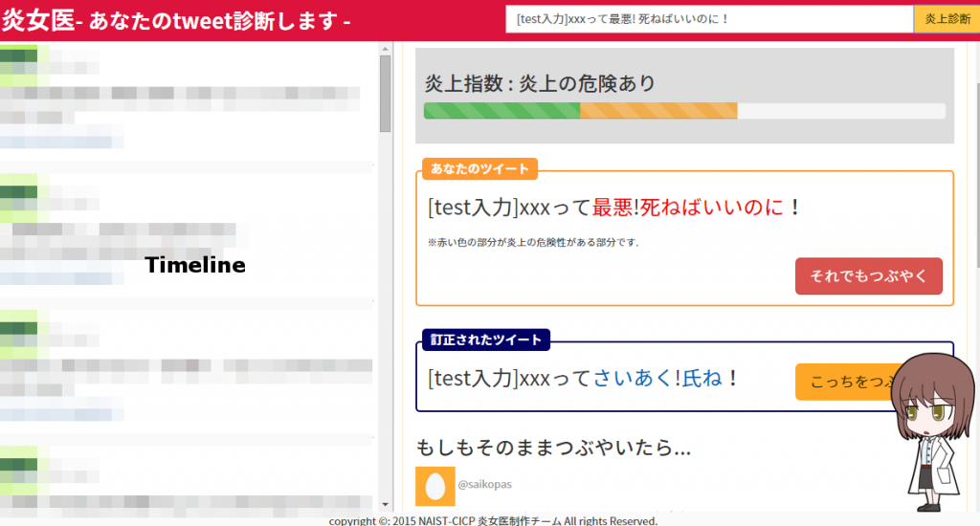Click the red-text warning note ※赤い色の部分
The image size is (980, 526).
click(533, 242)
